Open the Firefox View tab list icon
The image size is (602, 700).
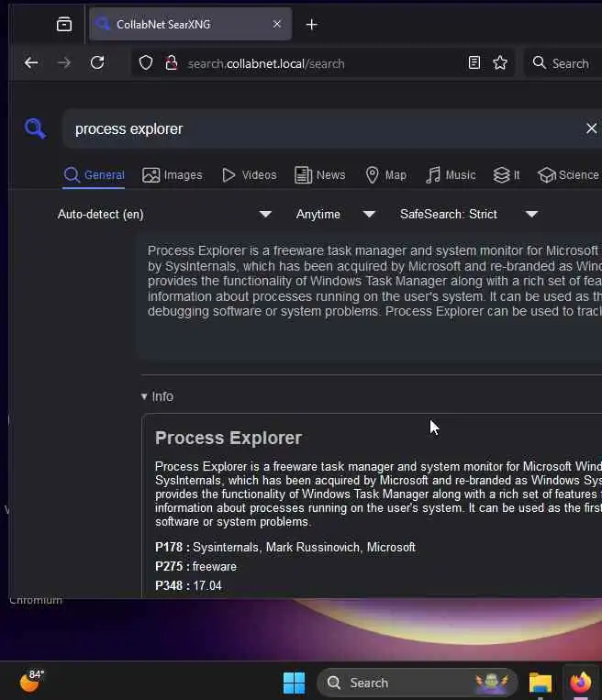pyautogui.click(x=64, y=24)
